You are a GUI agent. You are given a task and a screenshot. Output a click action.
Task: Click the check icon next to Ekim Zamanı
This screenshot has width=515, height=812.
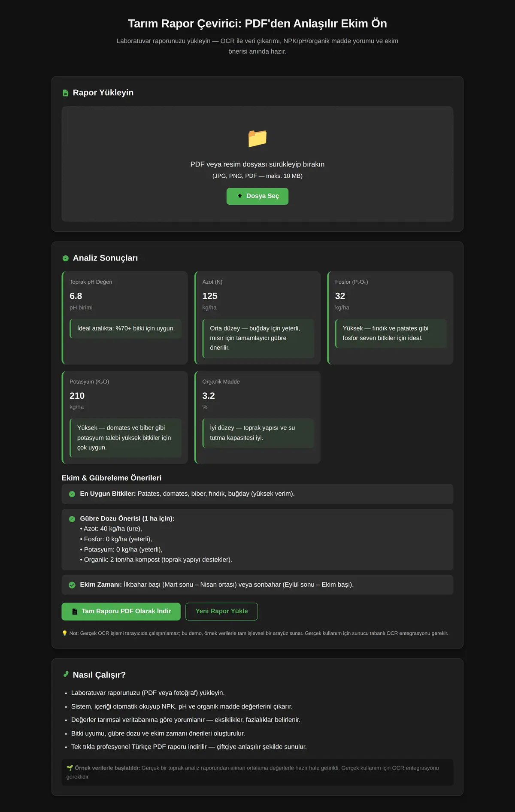click(x=72, y=585)
